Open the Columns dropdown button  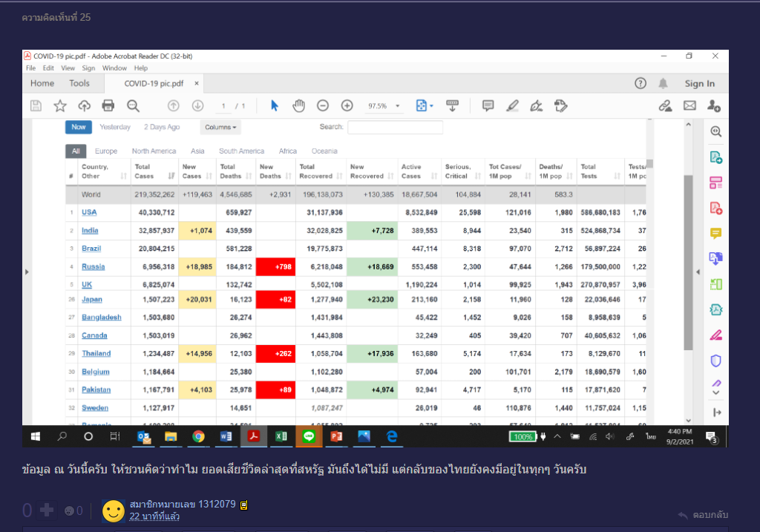coord(220,128)
